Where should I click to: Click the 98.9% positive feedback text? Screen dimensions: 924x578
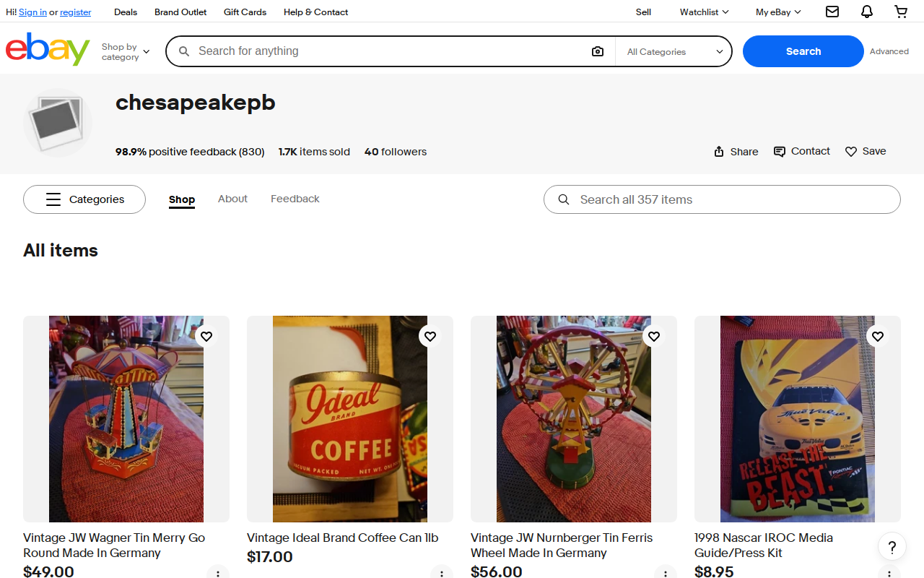[190, 152]
